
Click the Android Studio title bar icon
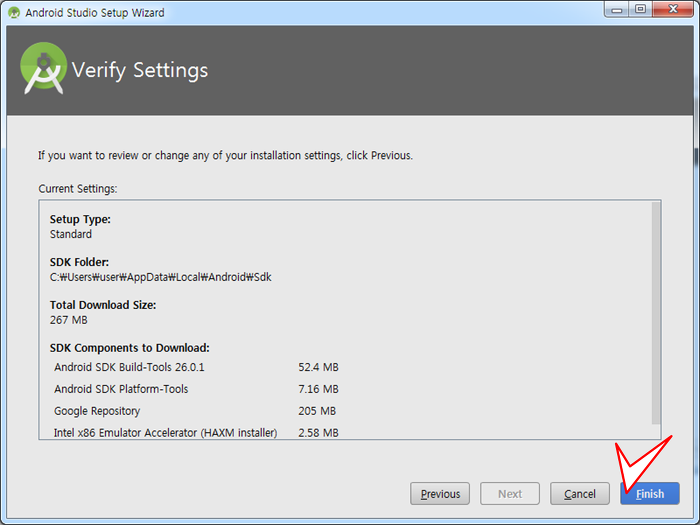(x=14, y=12)
